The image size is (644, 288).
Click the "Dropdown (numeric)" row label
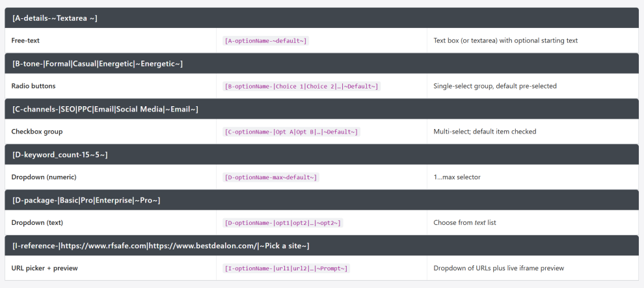(44, 177)
